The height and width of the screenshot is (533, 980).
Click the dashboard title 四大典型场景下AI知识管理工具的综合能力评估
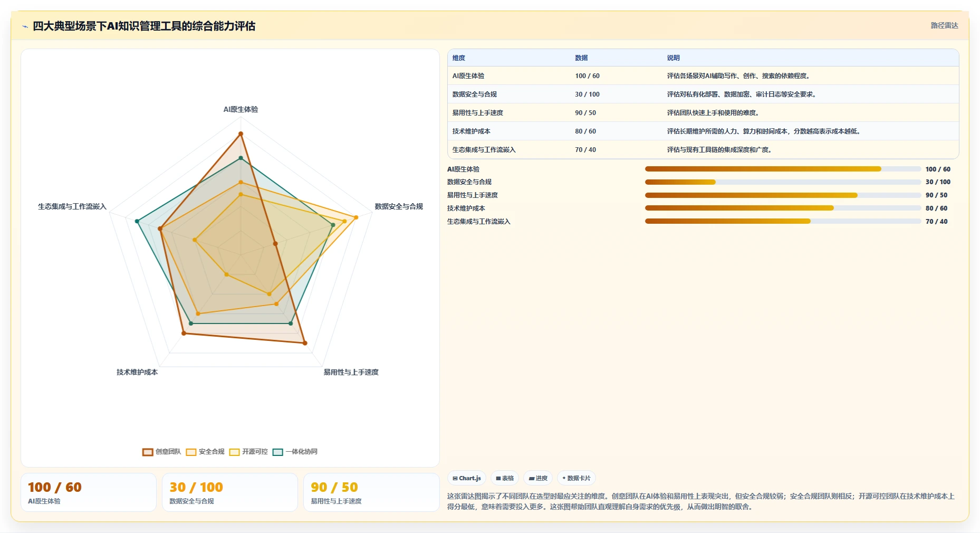[144, 26]
